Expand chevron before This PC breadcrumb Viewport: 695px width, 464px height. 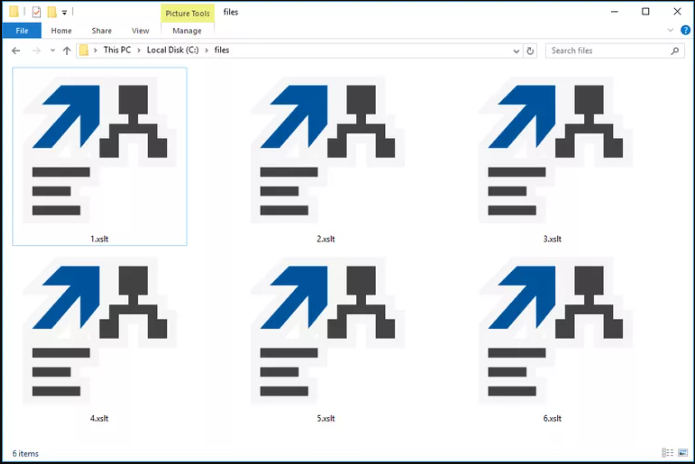[95, 51]
